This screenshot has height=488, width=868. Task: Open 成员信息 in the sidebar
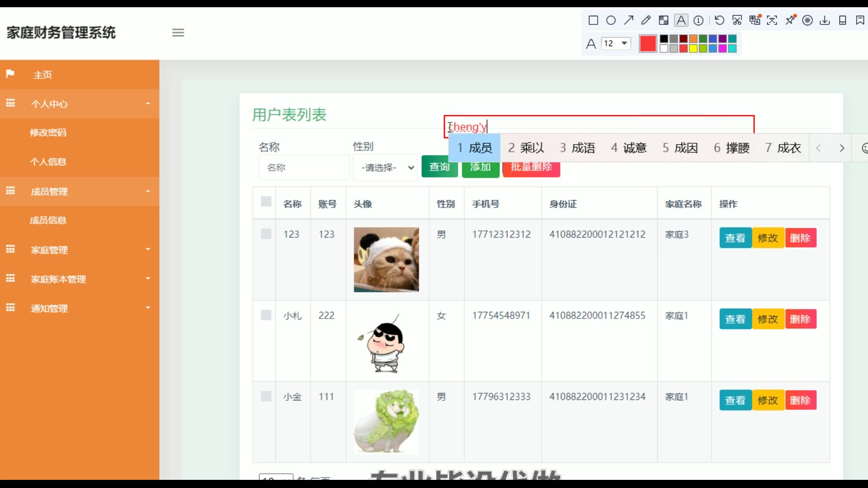(48, 220)
